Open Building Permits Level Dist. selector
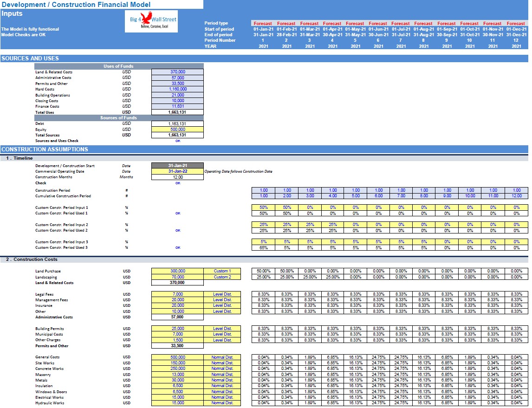 point(222,328)
